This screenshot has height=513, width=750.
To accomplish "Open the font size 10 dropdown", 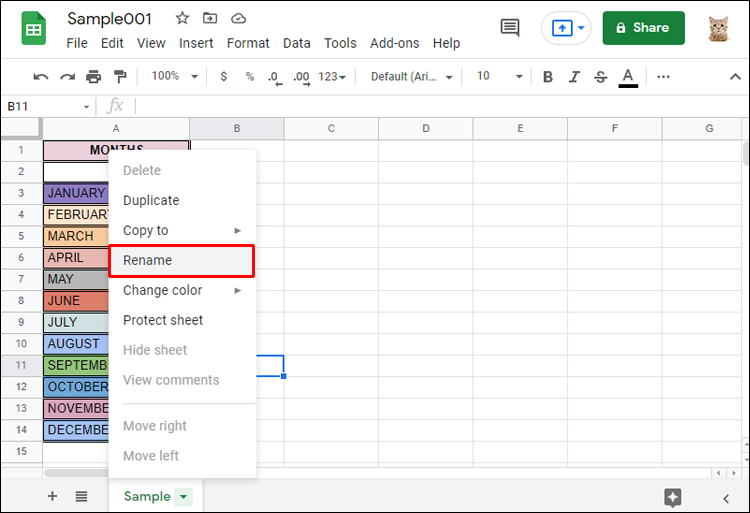I will [499, 76].
